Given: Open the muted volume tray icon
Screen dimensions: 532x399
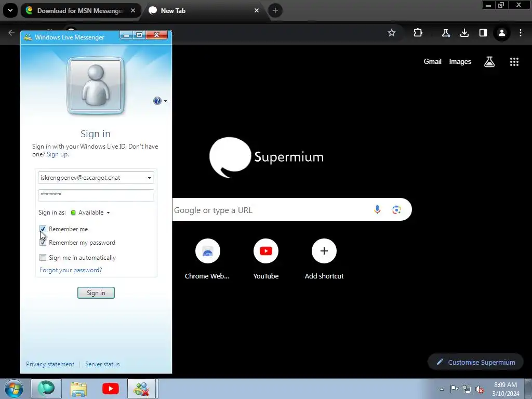Looking at the screenshot, I should click(x=480, y=389).
